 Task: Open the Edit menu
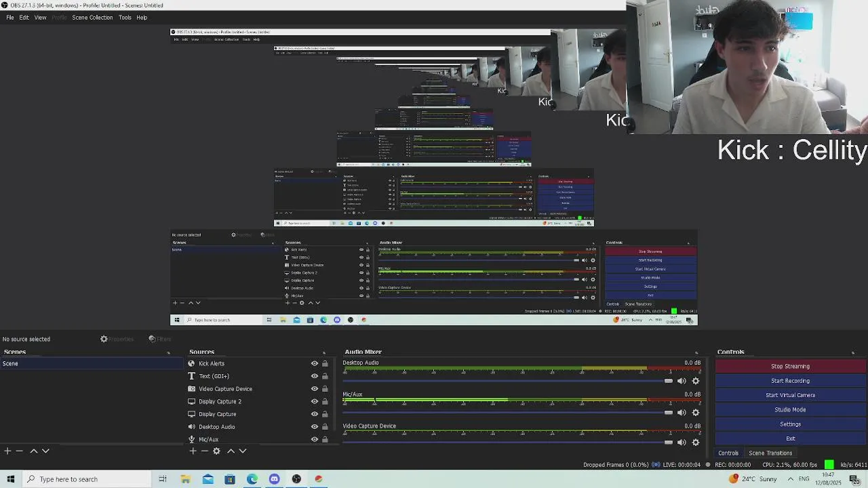24,17
